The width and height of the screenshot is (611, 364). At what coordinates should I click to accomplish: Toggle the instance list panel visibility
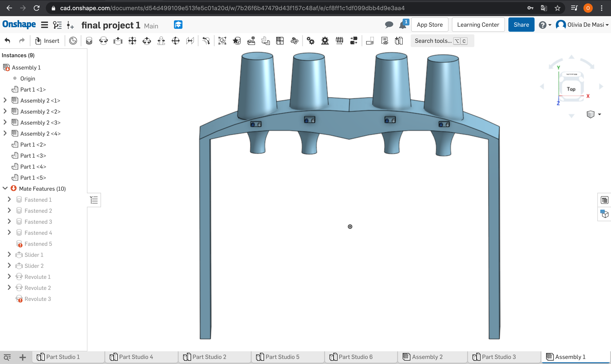pos(94,200)
